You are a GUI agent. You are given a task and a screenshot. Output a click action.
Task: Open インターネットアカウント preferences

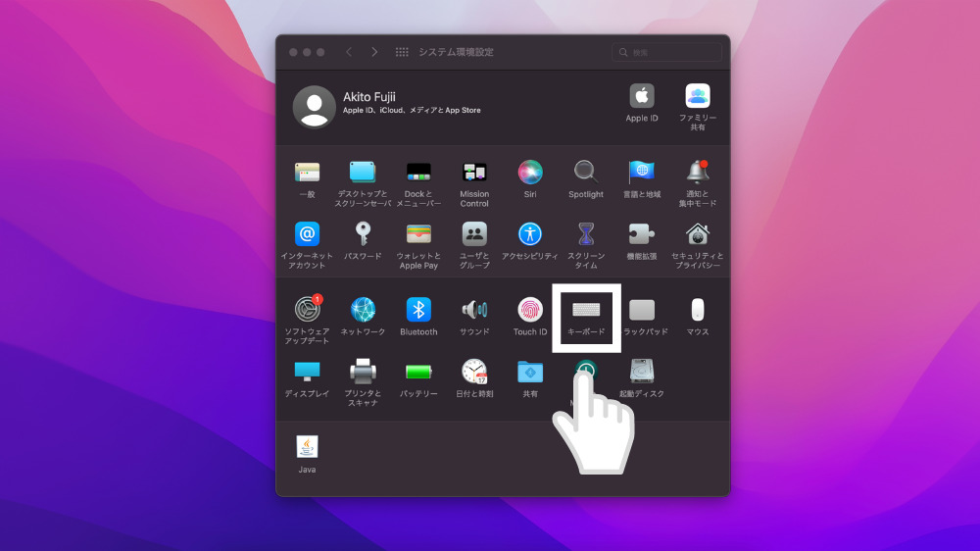click(307, 234)
